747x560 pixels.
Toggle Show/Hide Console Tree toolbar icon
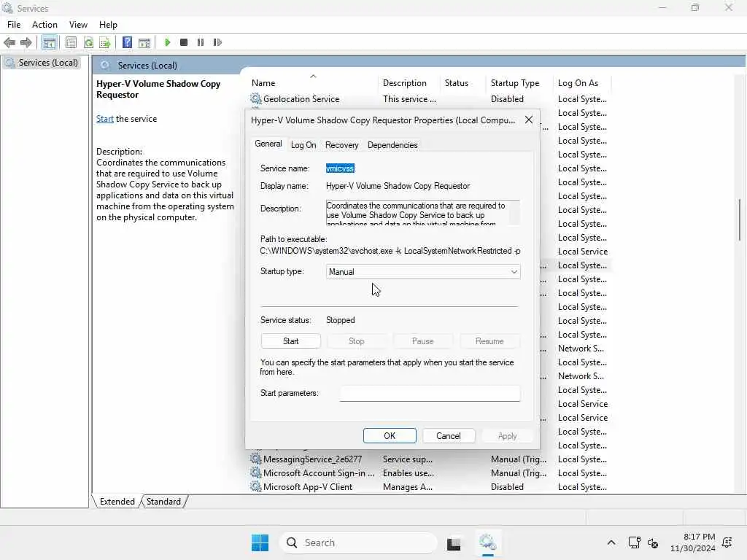tap(49, 42)
